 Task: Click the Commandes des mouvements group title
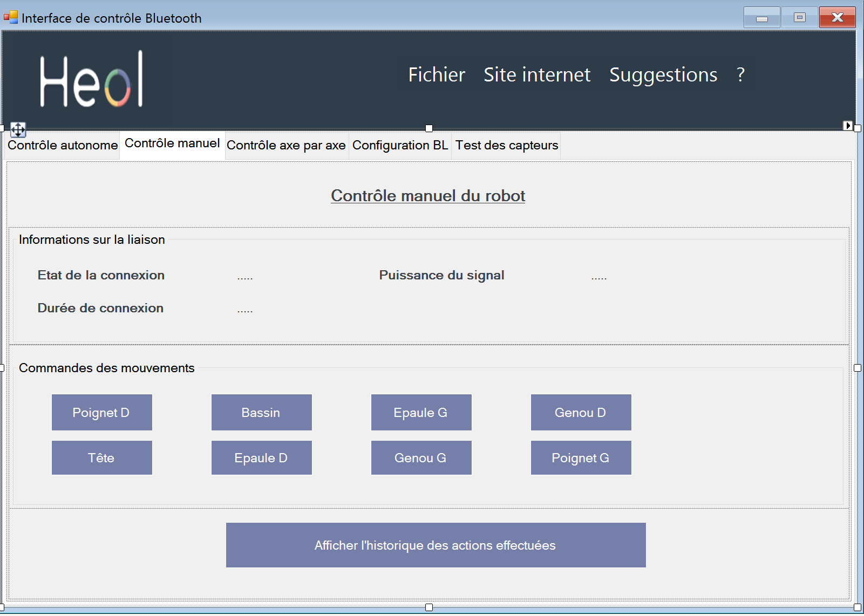(x=106, y=368)
